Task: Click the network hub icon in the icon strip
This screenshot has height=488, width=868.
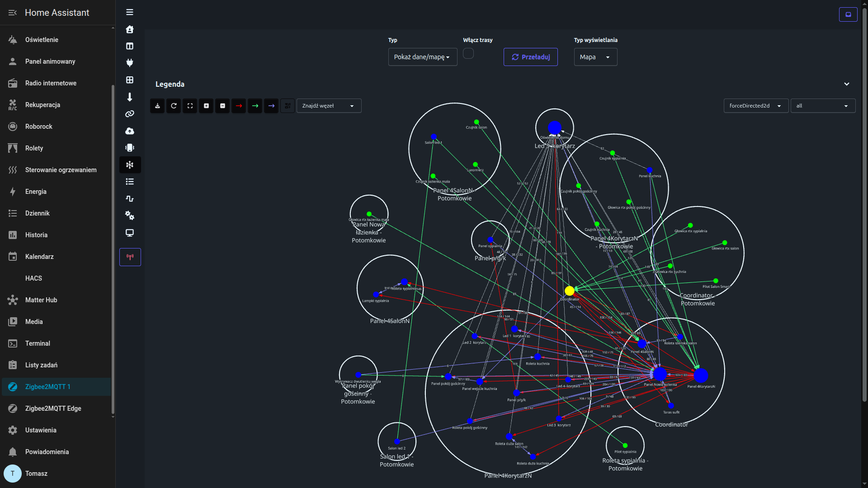Action: point(130,164)
